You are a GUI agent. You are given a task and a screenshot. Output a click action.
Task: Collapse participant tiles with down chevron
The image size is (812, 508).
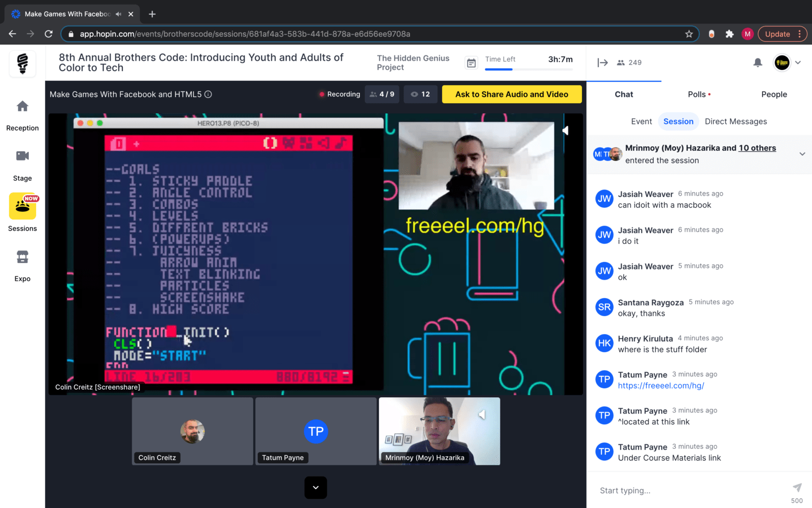coord(316,488)
